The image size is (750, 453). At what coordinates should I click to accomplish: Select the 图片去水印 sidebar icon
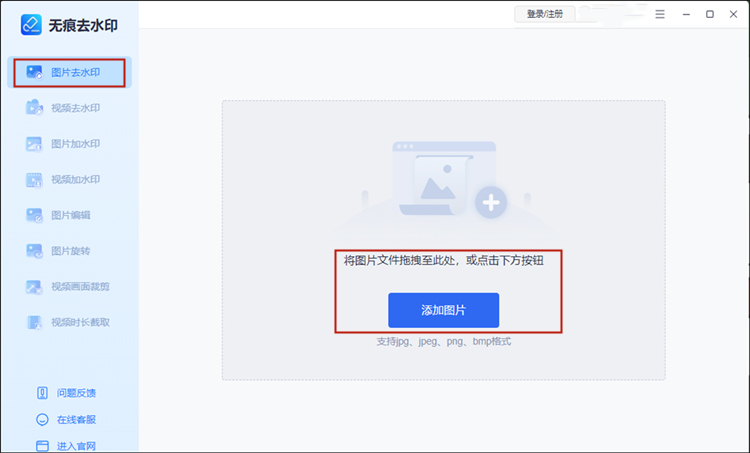coord(34,73)
